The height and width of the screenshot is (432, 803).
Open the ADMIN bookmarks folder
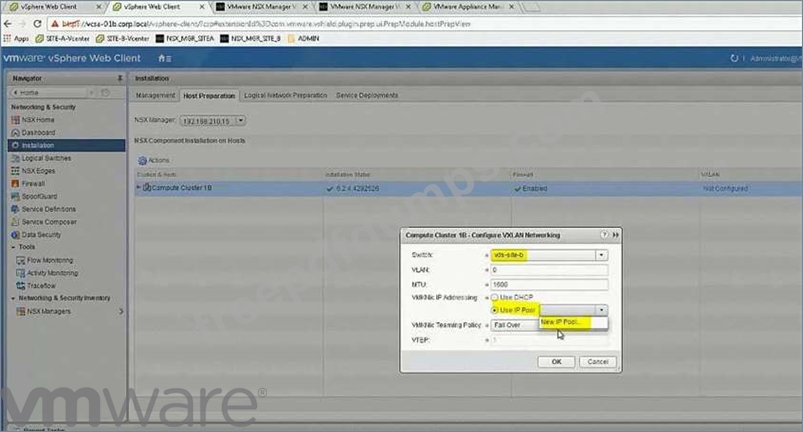point(303,38)
